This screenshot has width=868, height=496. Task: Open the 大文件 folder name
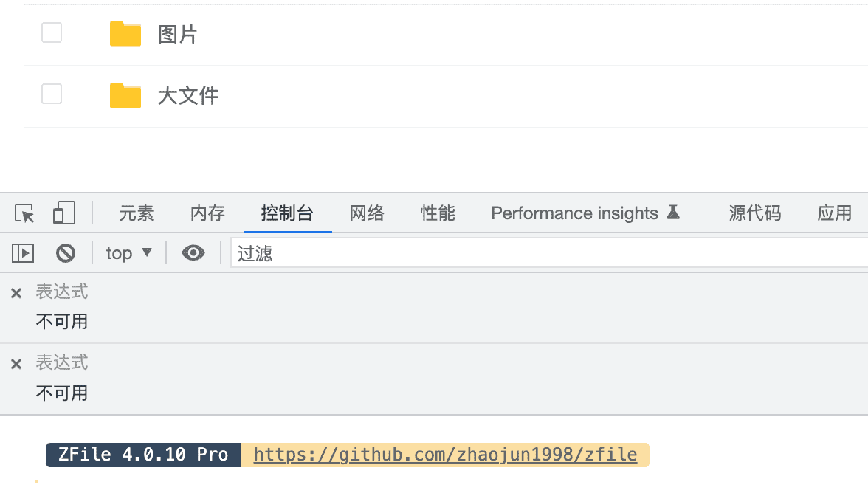coord(188,96)
